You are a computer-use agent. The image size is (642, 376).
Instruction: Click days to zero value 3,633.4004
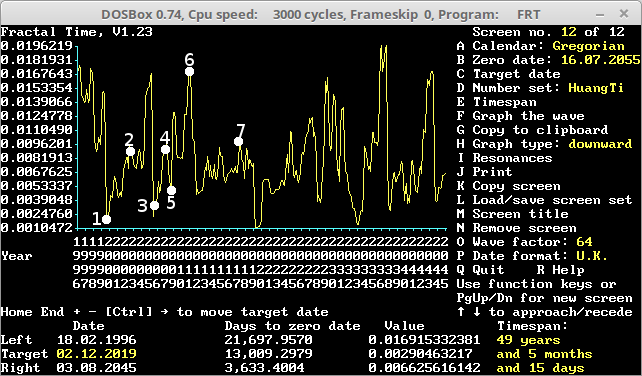[264, 368]
